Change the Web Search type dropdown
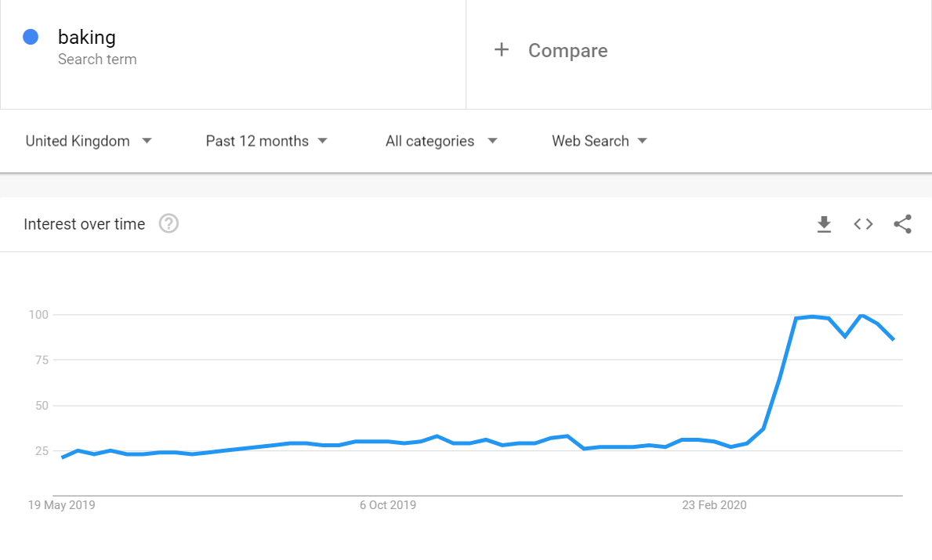 coord(600,141)
